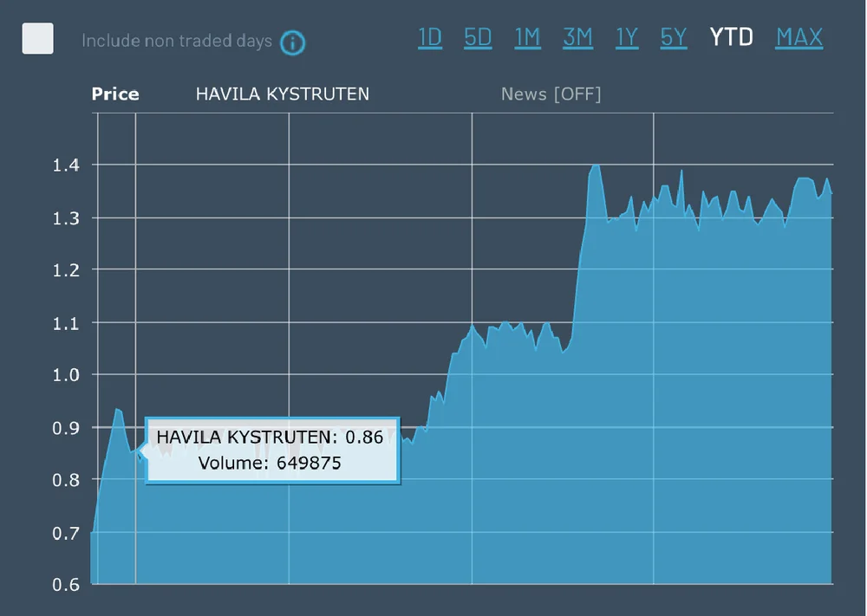Tick the Include non traded days checkbox
Viewport: 867px width, 616px height.
(x=37, y=39)
